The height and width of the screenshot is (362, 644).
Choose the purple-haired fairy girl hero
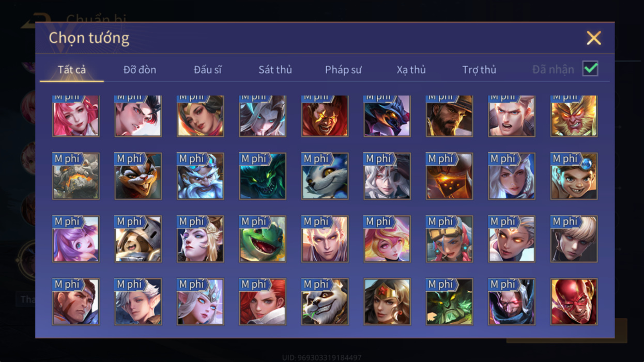point(75,239)
